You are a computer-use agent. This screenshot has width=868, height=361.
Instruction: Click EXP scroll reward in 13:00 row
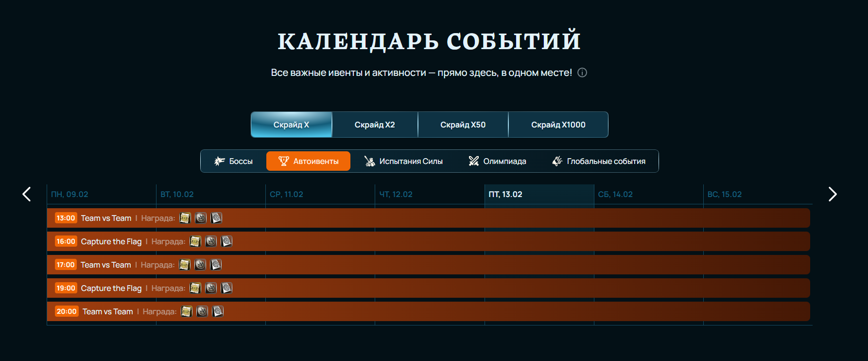point(185,218)
